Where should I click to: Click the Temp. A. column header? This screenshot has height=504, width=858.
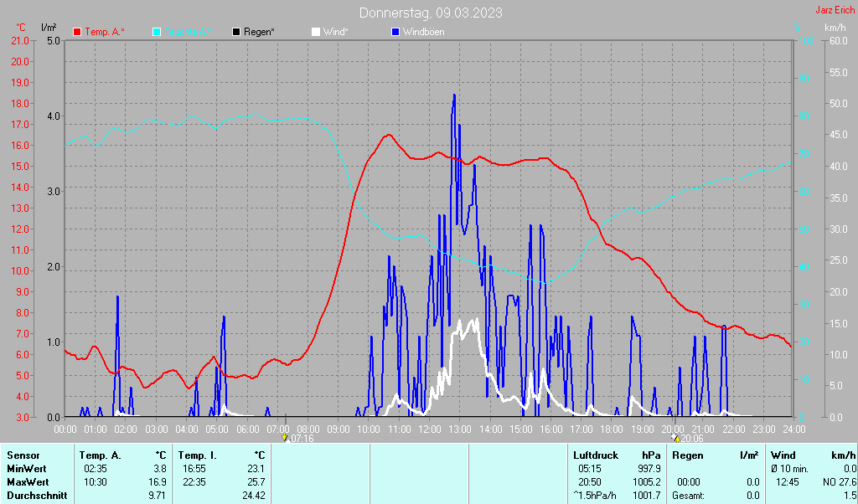coord(101,455)
